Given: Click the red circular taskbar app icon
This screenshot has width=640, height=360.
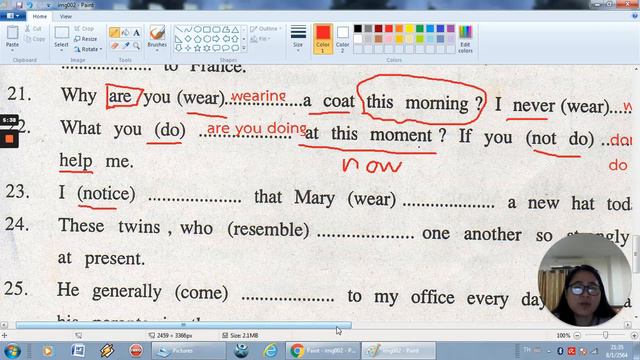Looking at the screenshot, I should (x=136, y=351).
